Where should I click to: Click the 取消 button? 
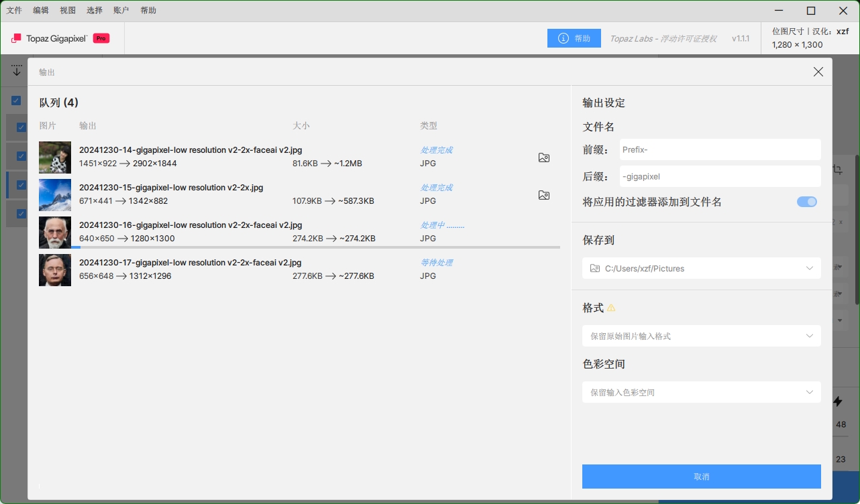point(701,477)
